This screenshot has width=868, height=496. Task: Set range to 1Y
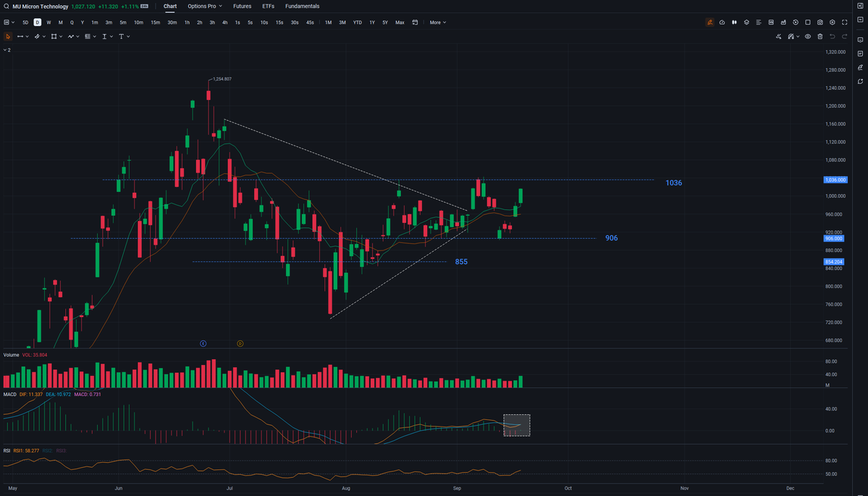click(x=372, y=22)
